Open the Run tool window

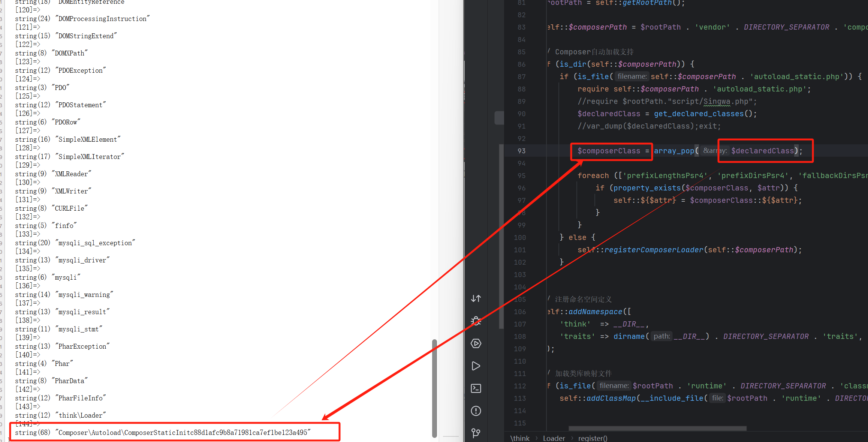tap(476, 366)
